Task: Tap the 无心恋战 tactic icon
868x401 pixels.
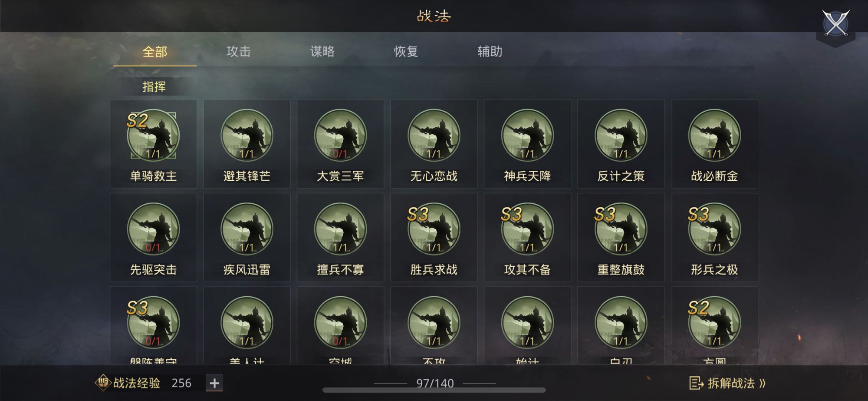Action: click(434, 135)
